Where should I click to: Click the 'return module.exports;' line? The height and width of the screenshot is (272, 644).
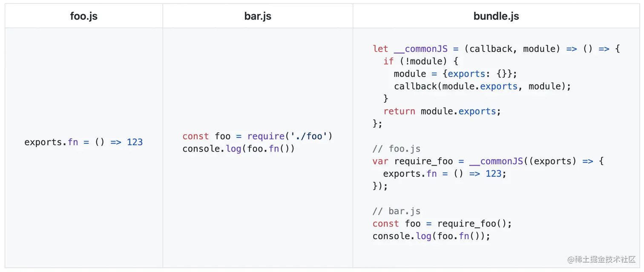click(442, 111)
